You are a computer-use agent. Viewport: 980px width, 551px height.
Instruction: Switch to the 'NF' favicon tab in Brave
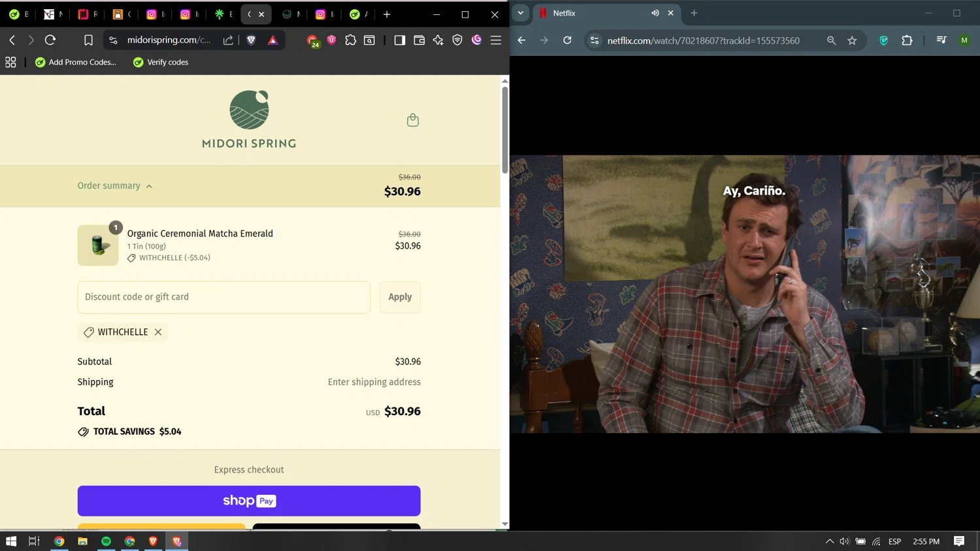point(53,14)
